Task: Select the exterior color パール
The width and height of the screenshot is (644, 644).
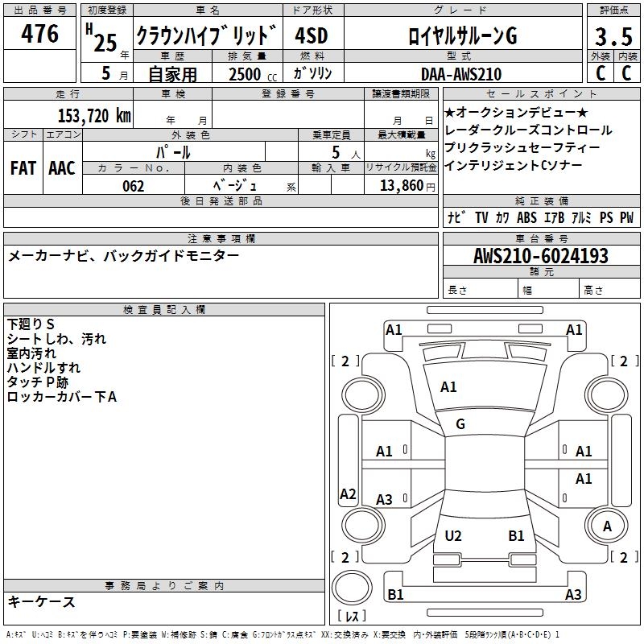Action: point(173,152)
